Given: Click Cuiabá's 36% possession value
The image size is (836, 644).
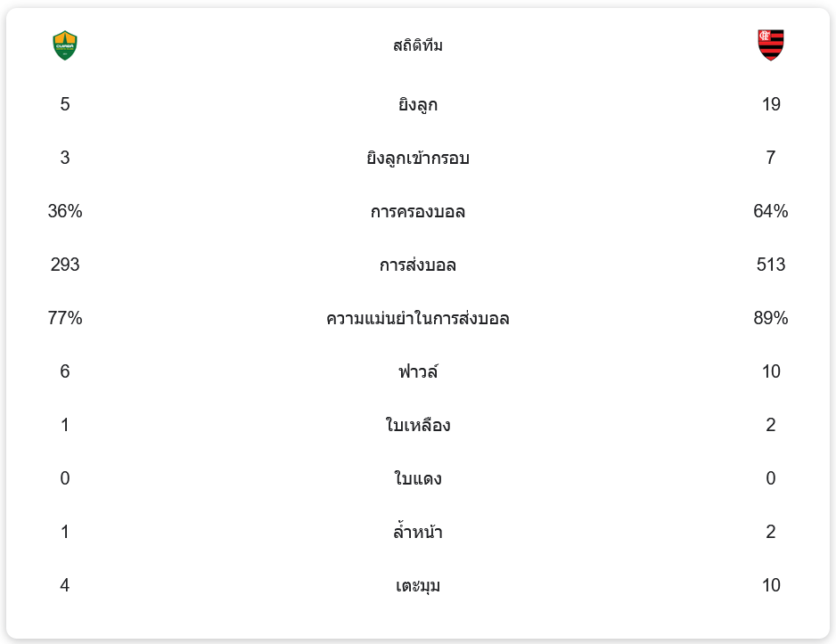Looking at the screenshot, I should (x=65, y=211).
